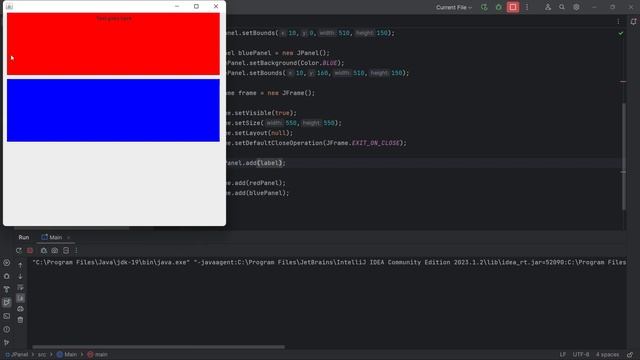This screenshot has height=360, width=640.
Task: Click the cylinder icon in the Run toolbar
Action: (x=66, y=251)
